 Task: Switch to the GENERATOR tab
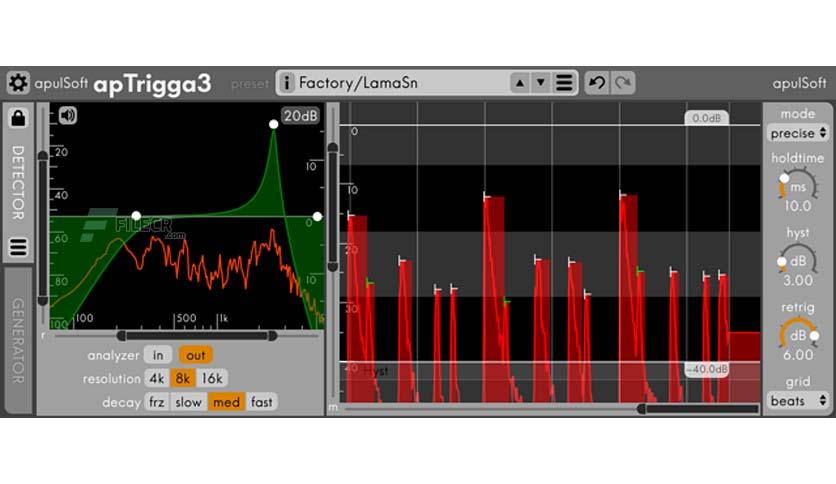(x=18, y=340)
